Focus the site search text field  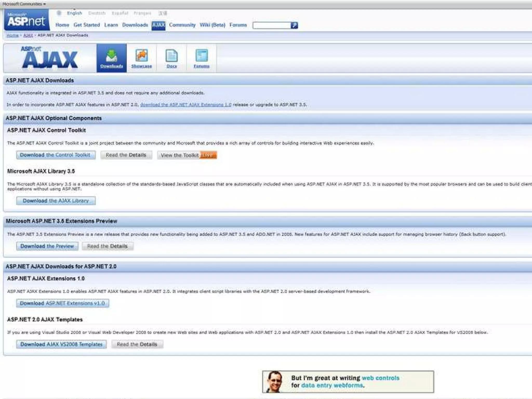click(x=271, y=25)
